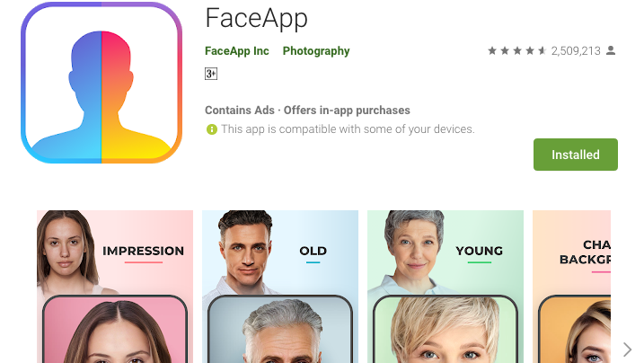644x363 pixels.
Task: Click the green Installed button
Action: [x=576, y=155]
